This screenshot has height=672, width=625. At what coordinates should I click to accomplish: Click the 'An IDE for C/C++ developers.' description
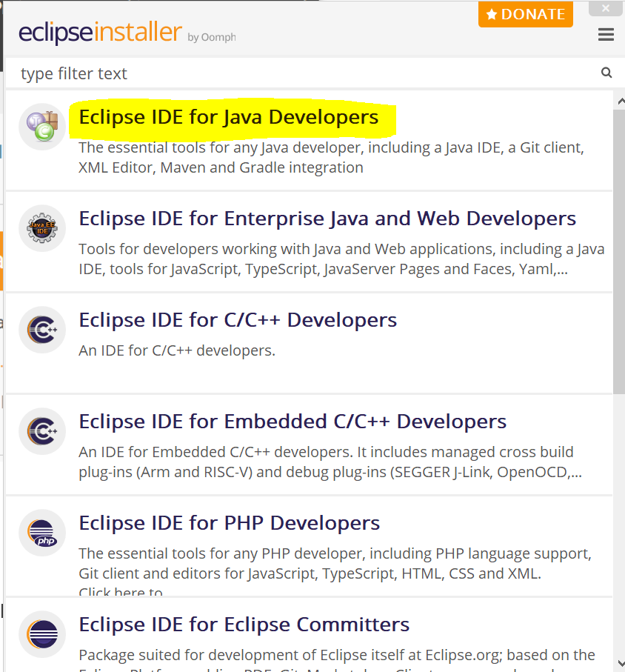pos(177,350)
